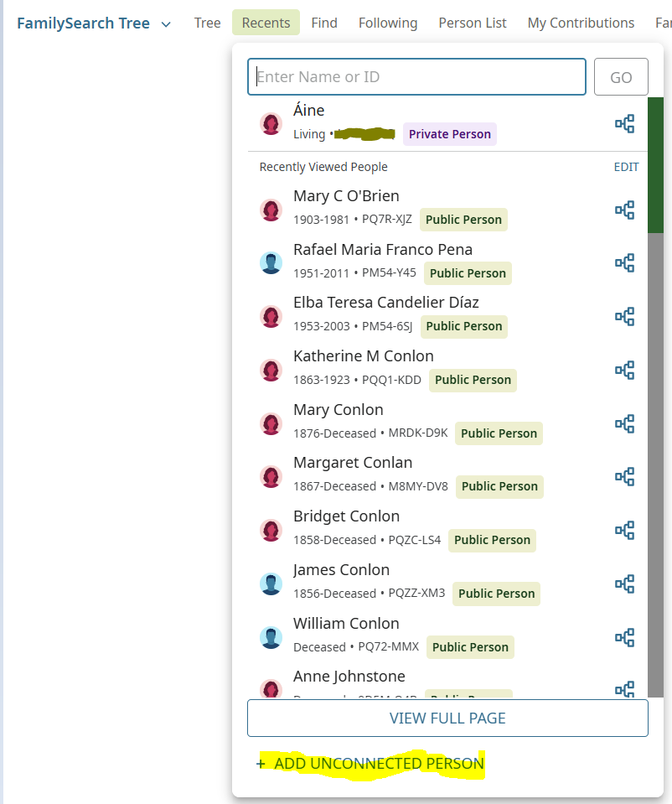The image size is (672, 804).
Task: Open My Contributions tab
Action: point(581,23)
